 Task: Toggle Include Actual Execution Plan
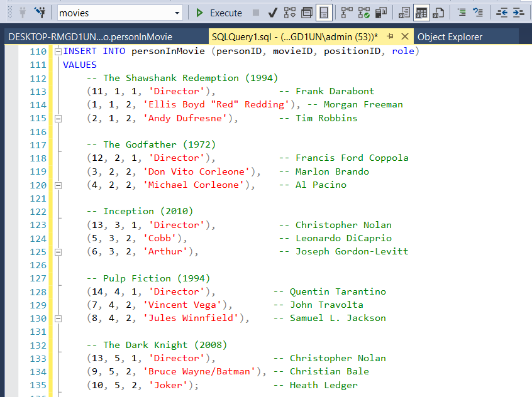click(346, 13)
